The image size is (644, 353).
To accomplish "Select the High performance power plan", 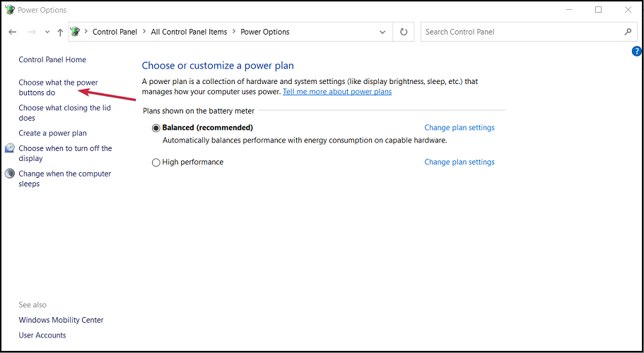I will click(x=156, y=162).
